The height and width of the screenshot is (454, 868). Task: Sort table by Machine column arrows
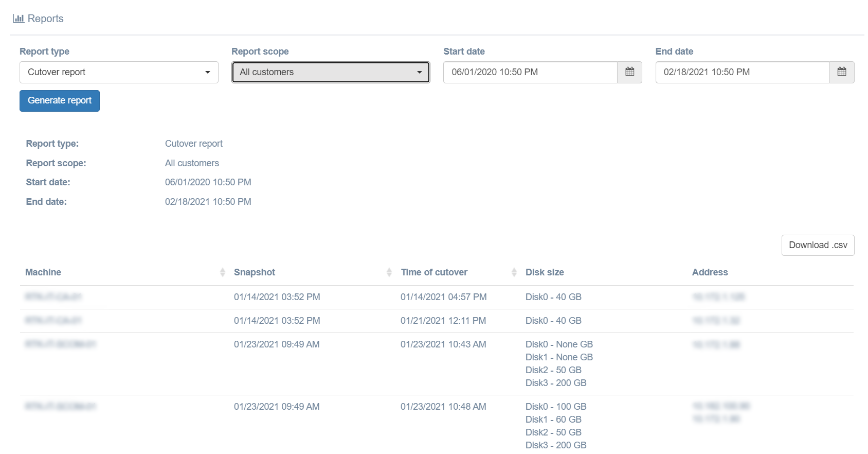click(222, 272)
